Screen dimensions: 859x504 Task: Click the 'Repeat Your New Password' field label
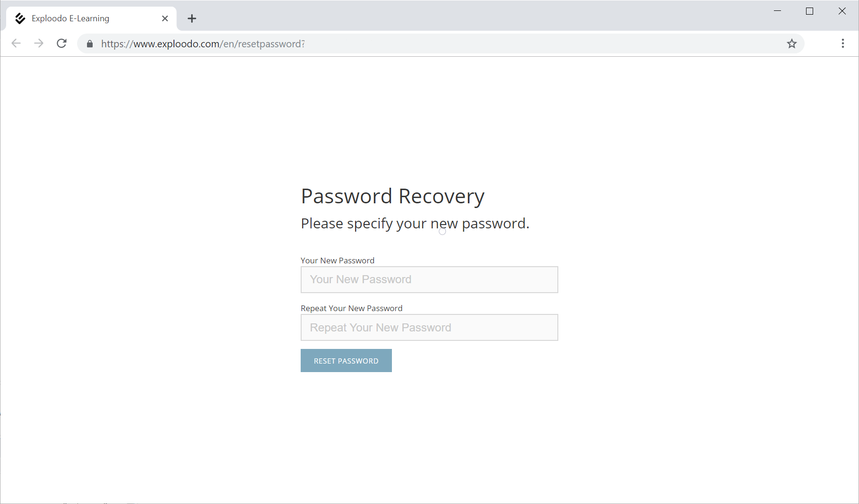click(351, 308)
